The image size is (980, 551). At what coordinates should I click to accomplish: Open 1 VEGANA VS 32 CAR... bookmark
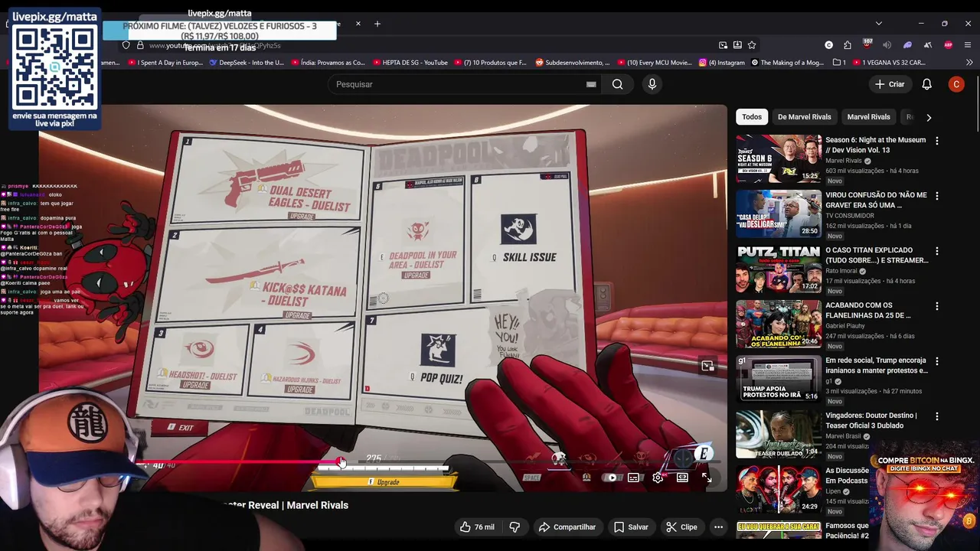[x=889, y=63]
